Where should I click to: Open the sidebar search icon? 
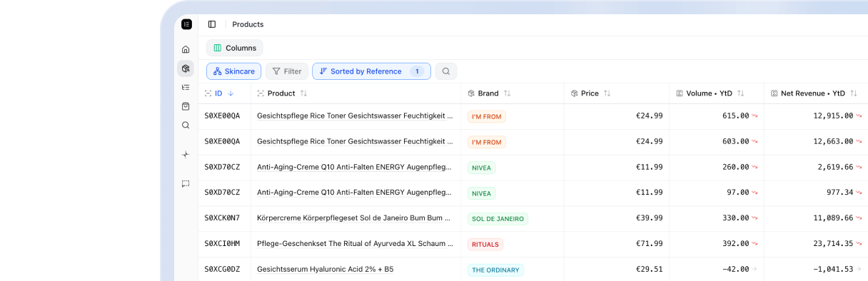coord(186,125)
